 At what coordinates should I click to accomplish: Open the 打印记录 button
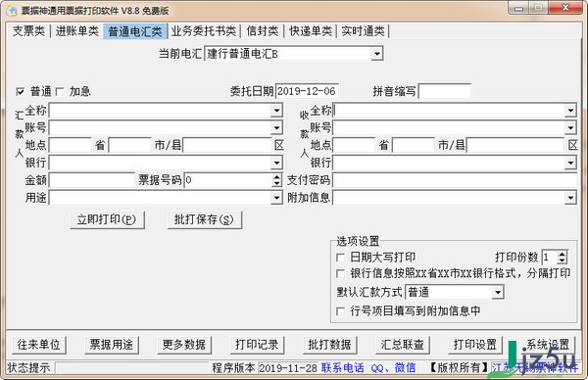pos(257,345)
